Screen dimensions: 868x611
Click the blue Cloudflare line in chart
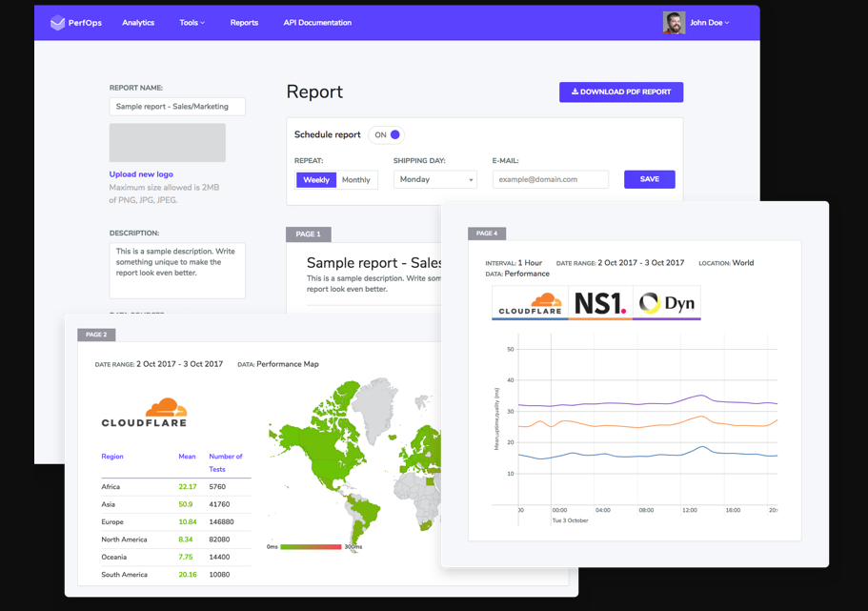[648, 455]
